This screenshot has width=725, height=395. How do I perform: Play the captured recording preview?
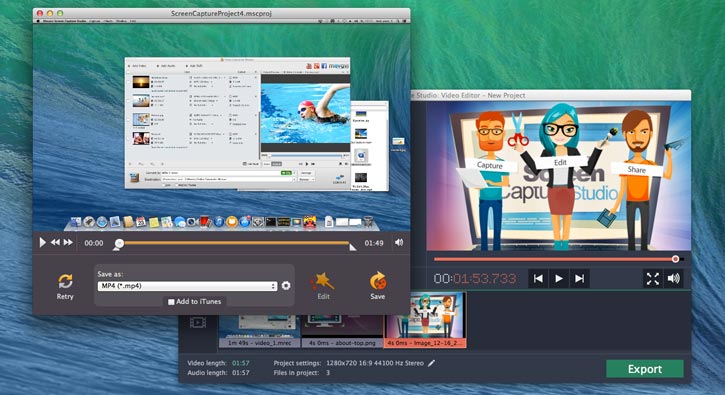coord(43,242)
